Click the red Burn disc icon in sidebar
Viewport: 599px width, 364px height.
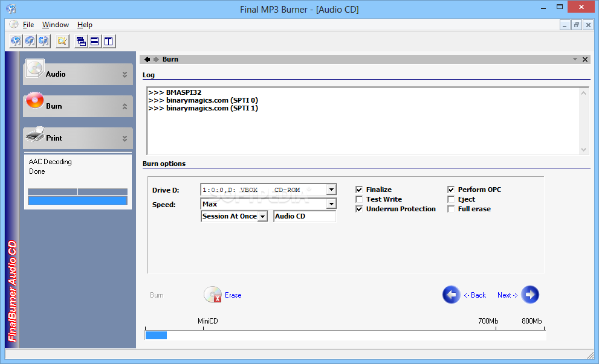pos(35,100)
